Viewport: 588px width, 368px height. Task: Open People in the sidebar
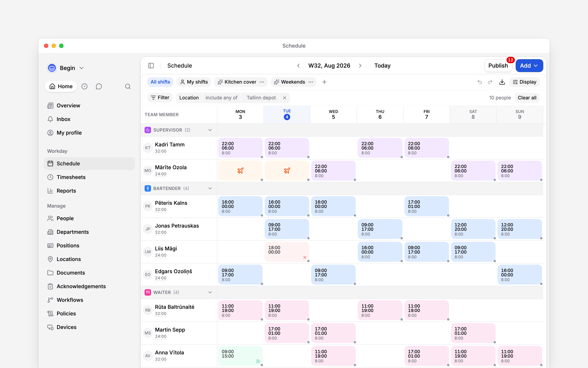(89, 218)
